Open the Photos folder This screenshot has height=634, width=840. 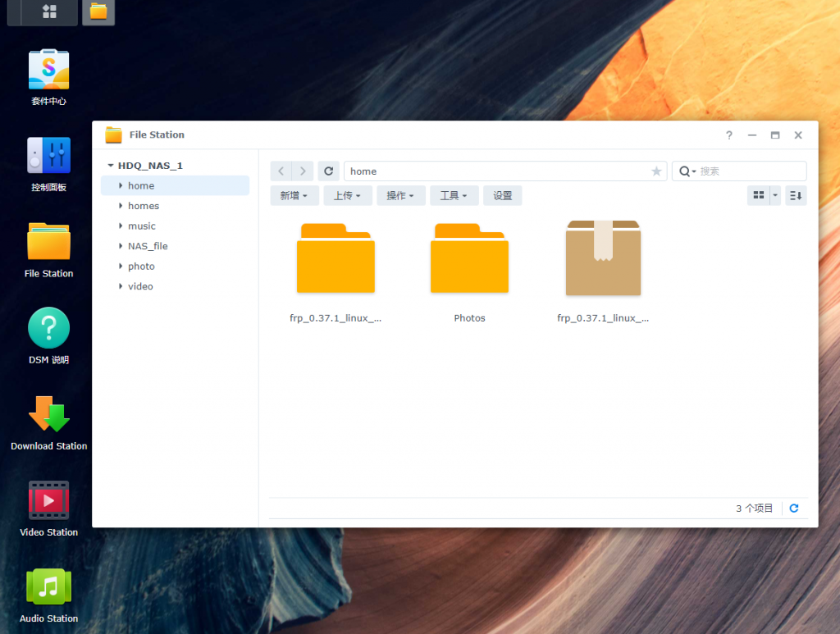tap(469, 258)
